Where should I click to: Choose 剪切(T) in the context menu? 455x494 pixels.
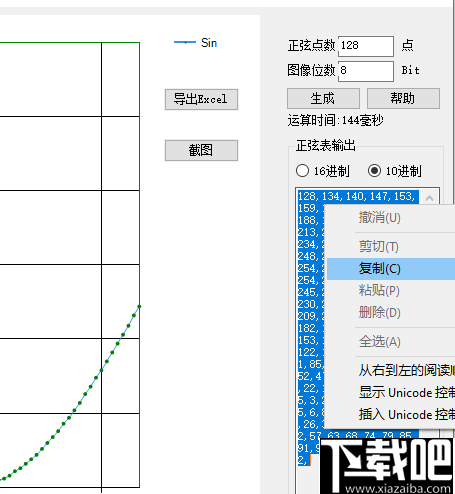pos(391,247)
